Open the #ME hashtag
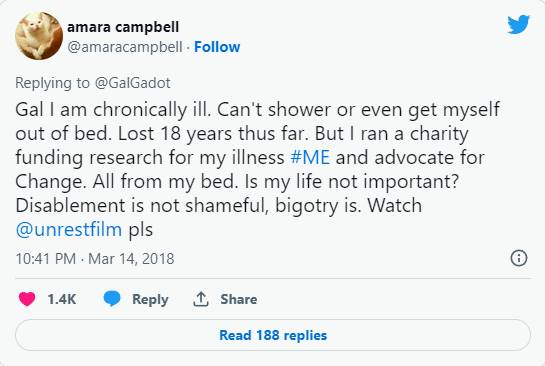The height and width of the screenshot is (366, 545). point(310,157)
